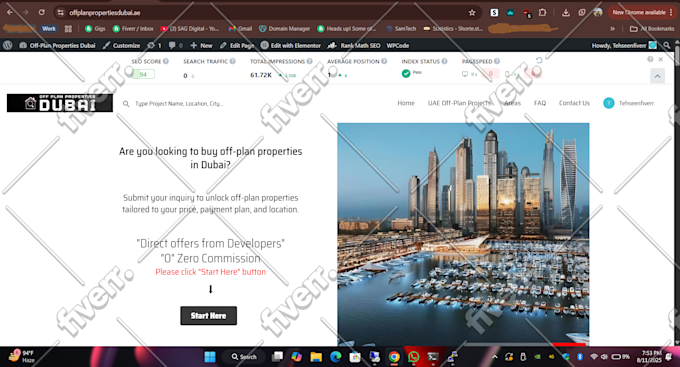Image resolution: width=680 pixels, height=367 pixels.
Task: Open the All Bookmarks folder
Action: pyautogui.click(x=652, y=29)
